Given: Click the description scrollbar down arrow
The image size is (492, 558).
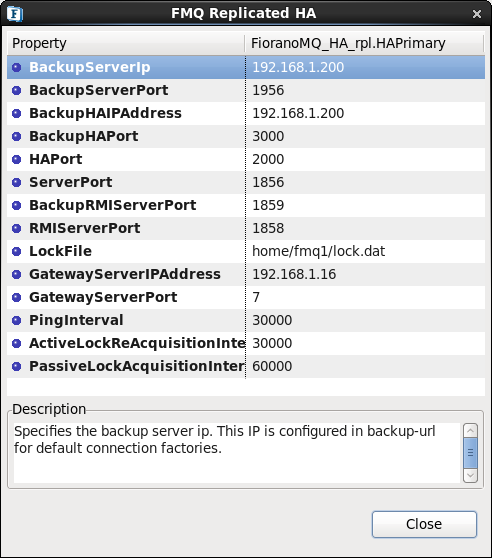Looking at the screenshot, I should tap(470, 475).
